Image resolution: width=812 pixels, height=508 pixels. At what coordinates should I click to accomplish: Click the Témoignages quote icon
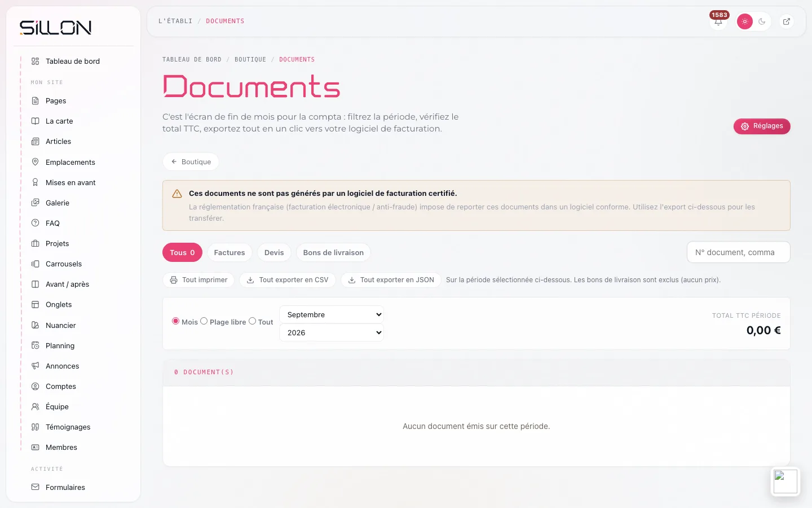click(x=35, y=427)
